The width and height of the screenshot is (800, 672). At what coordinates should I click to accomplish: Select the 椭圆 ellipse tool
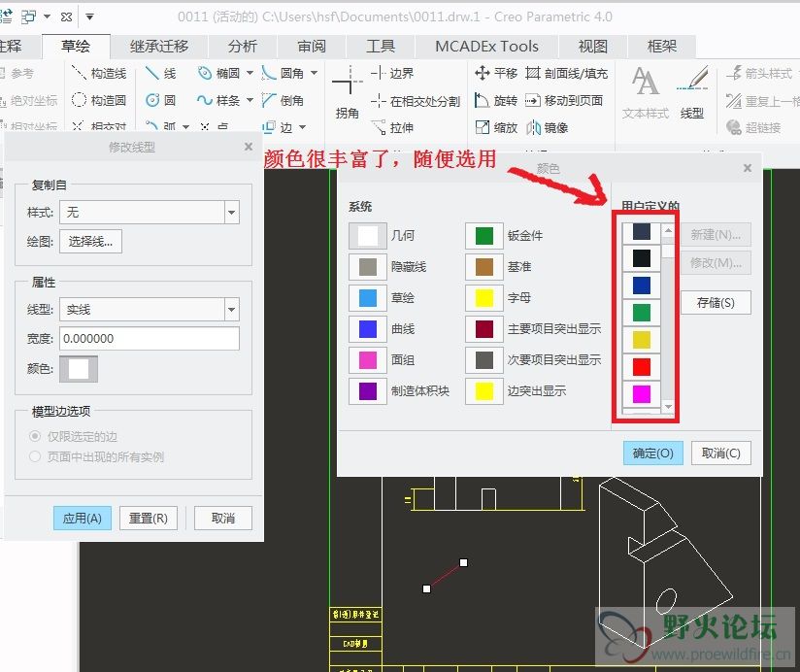coord(219,74)
